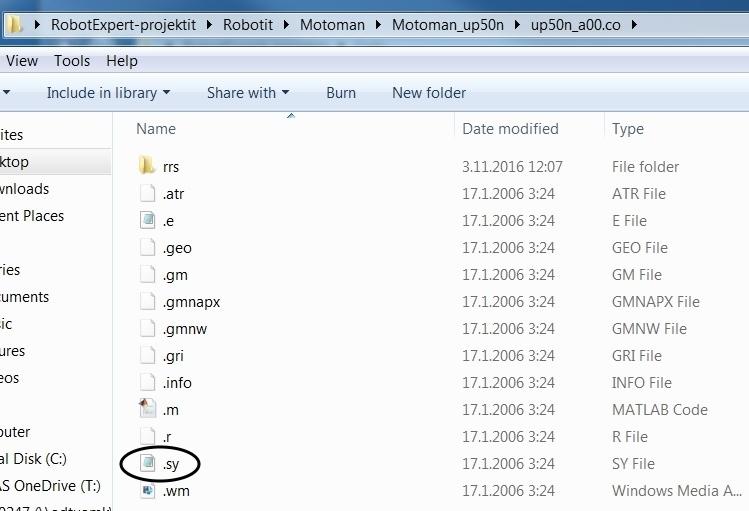The width and height of the screenshot is (749, 511).
Task: Click the 'ATR File' type text
Action: tap(639, 193)
